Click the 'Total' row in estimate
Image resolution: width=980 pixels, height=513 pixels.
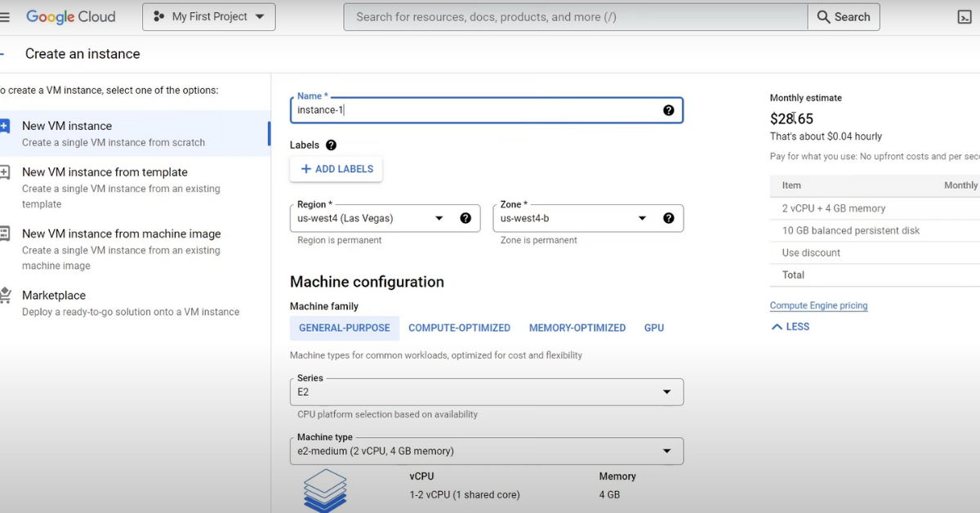pyautogui.click(x=875, y=274)
